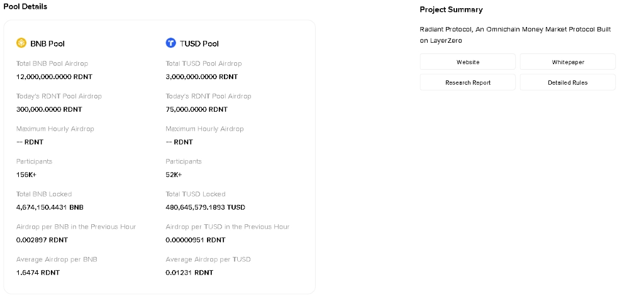The width and height of the screenshot is (644, 304).
Task: Click Airdrop per BNB in the Previous Hour
Action: [76, 227]
